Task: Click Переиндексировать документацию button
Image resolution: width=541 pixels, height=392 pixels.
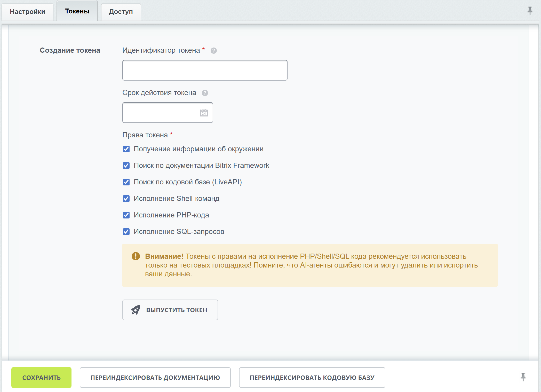Action: coord(155,378)
